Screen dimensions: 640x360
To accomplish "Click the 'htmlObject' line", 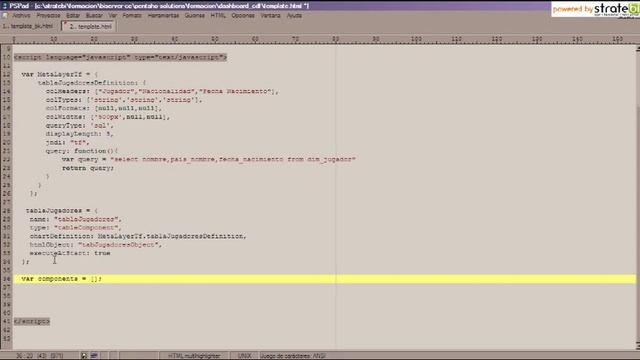I will pos(96,245).
